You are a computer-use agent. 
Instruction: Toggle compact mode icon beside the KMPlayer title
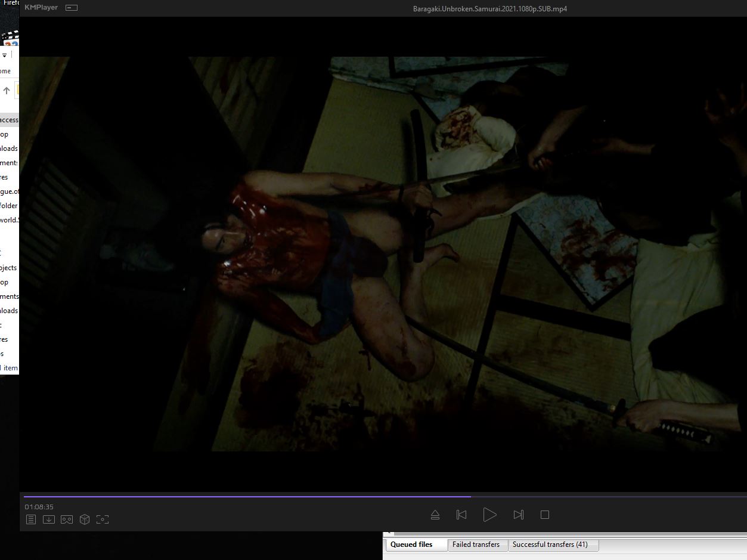(72, 8)
